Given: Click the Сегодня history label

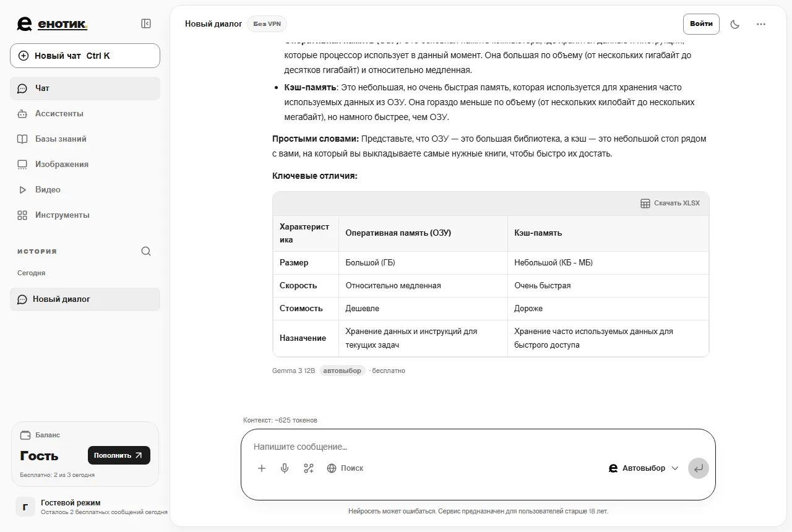Looking at the screenshot, I should coord(31,273).
